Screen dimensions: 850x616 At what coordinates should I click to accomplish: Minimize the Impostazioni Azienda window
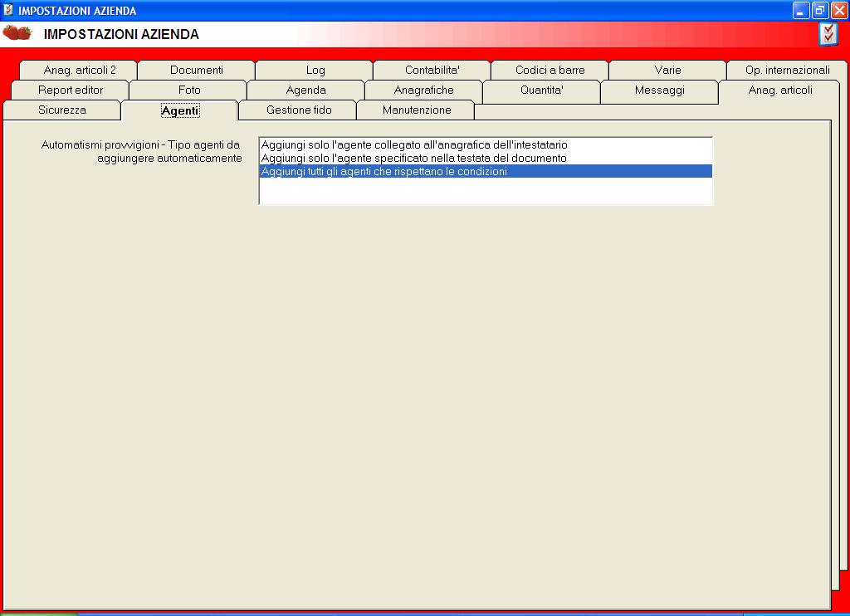point(801,10)
